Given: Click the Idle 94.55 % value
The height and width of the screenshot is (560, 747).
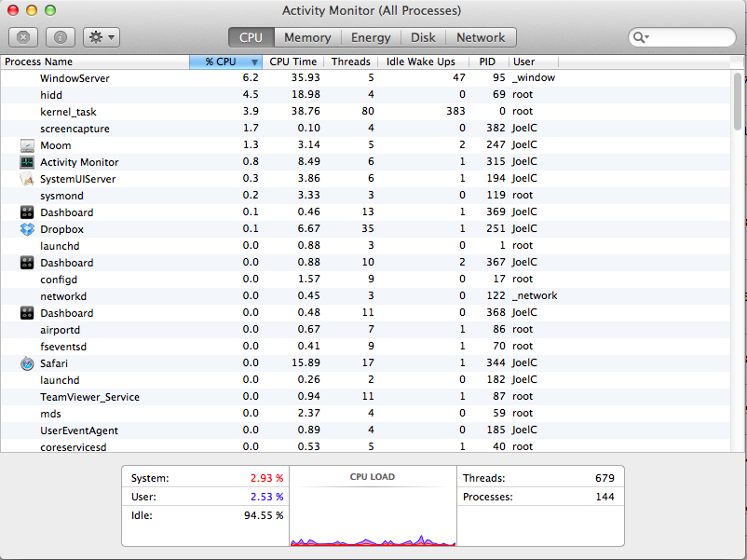Looking at the screenshot, I should point(264,515).
